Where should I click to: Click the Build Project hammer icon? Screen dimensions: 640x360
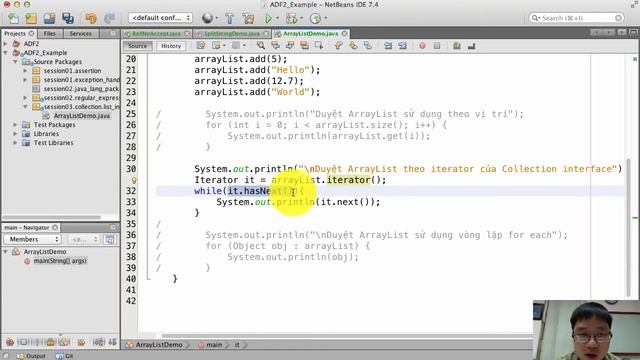229,18
